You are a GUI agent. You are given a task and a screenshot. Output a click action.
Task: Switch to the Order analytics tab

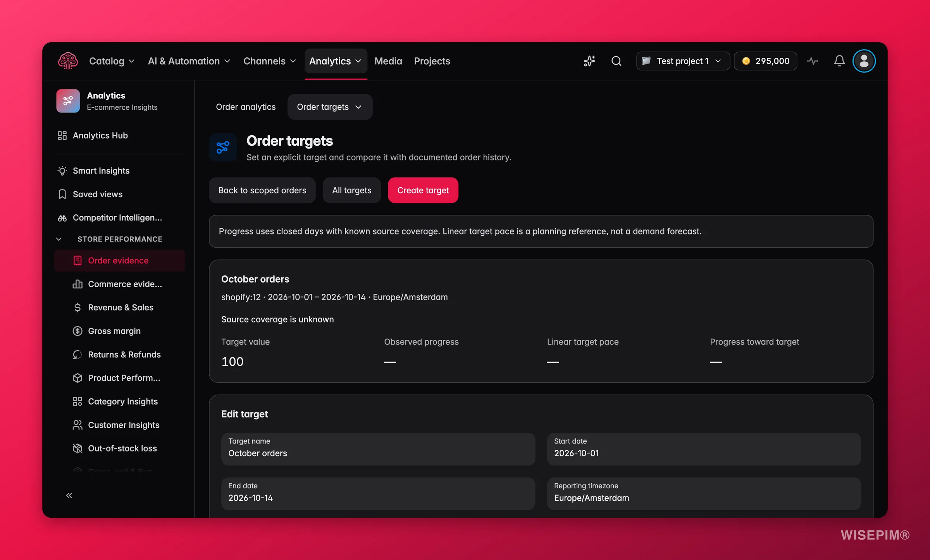(246, 107)
